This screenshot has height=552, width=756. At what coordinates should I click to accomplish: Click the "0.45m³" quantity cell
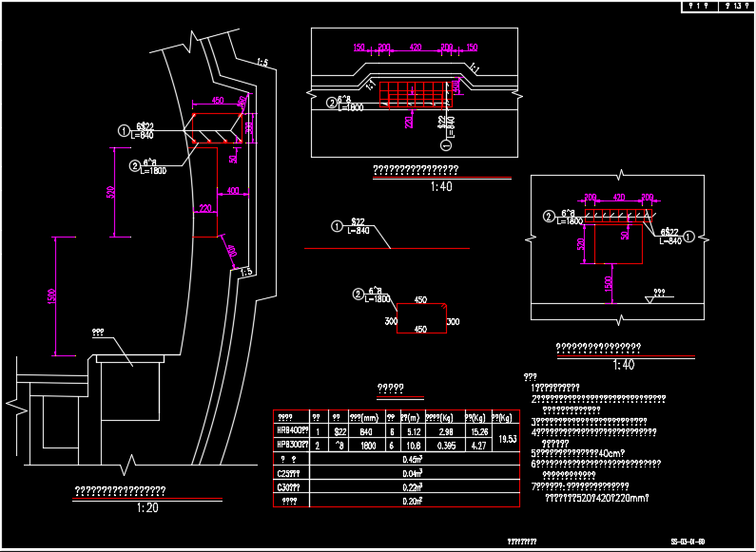[x=413, y=459]
